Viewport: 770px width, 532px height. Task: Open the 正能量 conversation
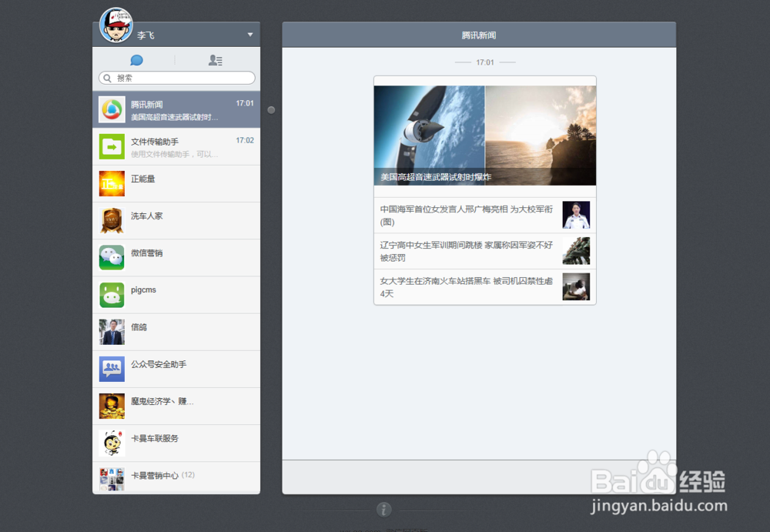click(176, 183)
